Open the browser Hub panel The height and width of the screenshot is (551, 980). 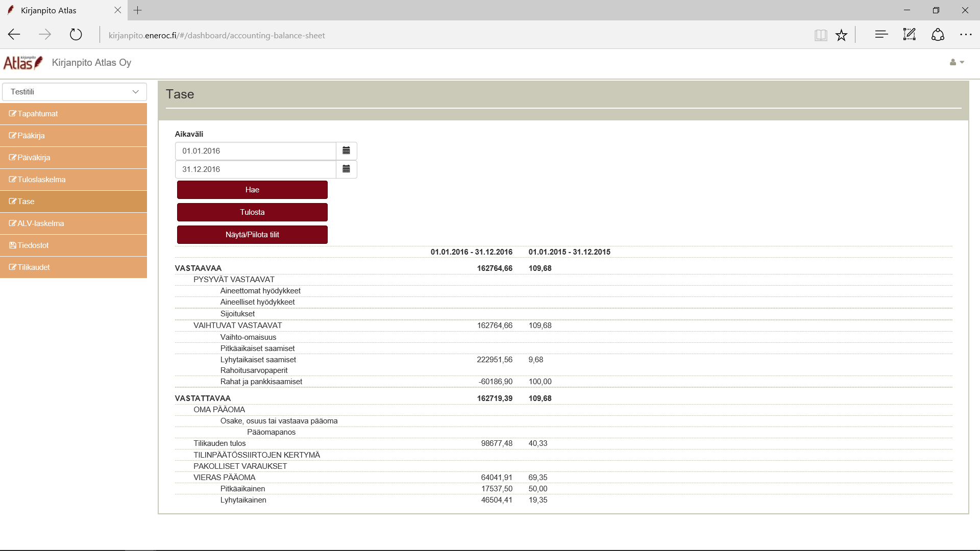[x=881, y=35]
